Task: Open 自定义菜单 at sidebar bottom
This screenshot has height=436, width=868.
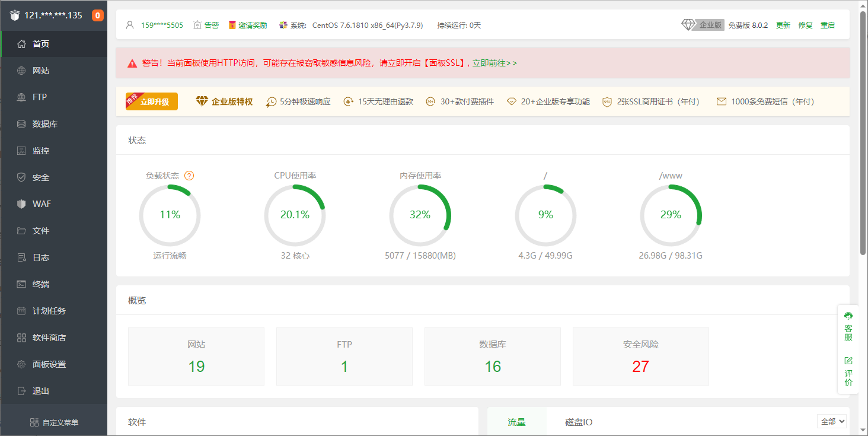Action: (x=54, y=422)
